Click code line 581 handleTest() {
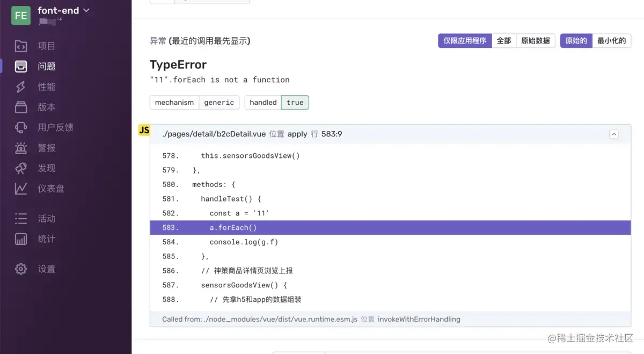 pyautogui.click(x=231, y=199)
